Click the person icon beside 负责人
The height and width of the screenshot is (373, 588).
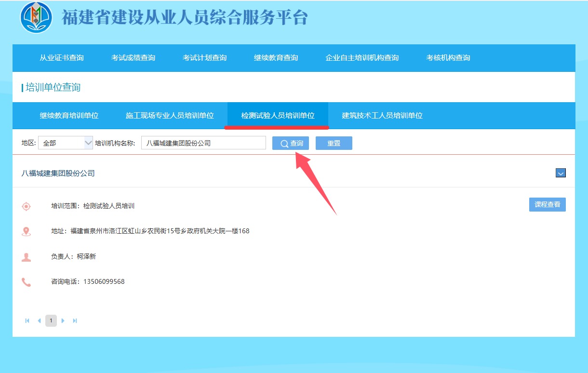(x=26, y=256)
